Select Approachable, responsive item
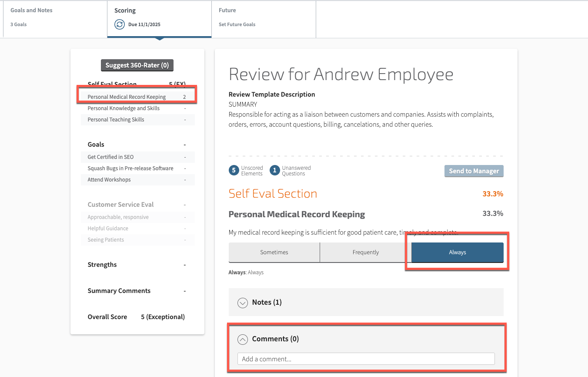 (137, 217)
